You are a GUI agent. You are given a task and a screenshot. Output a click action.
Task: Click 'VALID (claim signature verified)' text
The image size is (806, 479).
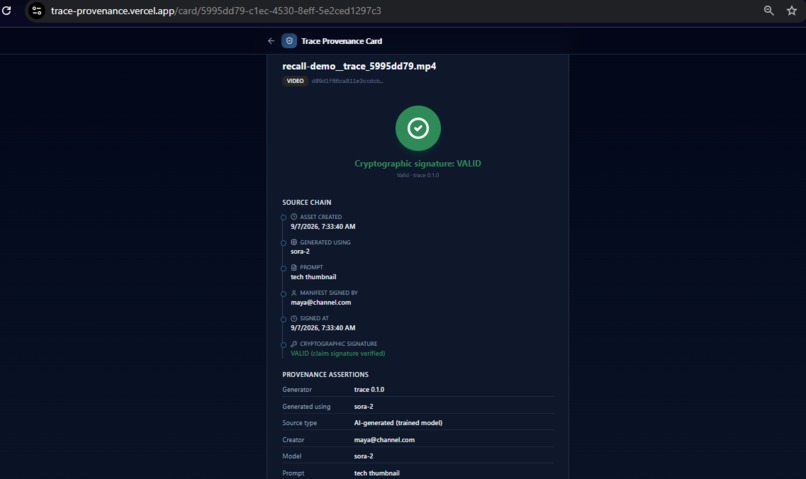(338, 354)
